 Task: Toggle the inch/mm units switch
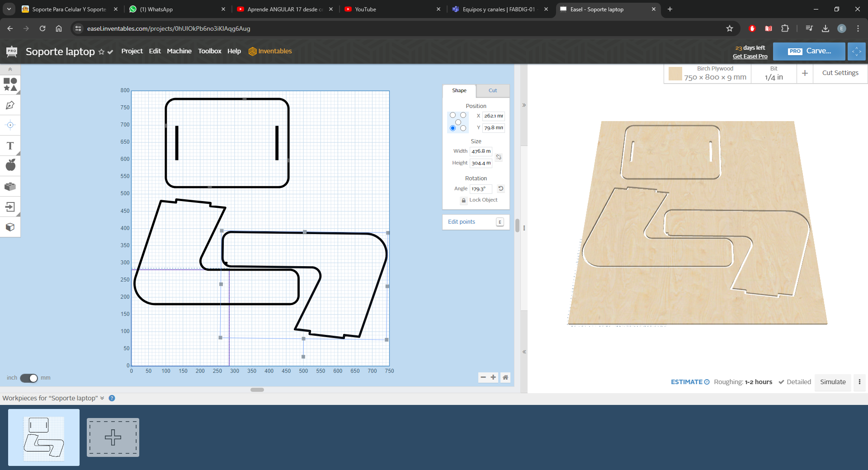pos(29,378)
